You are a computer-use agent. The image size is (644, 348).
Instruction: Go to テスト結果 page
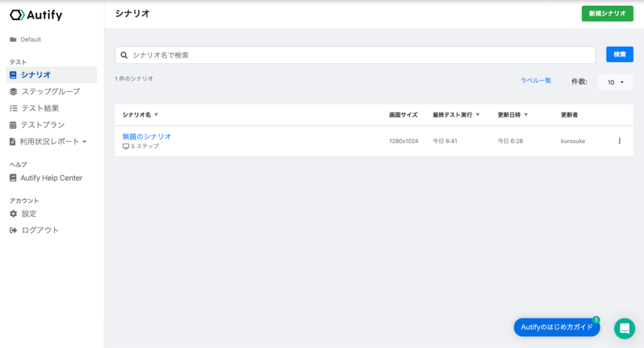pyautogui.click(x=40, y=108)
